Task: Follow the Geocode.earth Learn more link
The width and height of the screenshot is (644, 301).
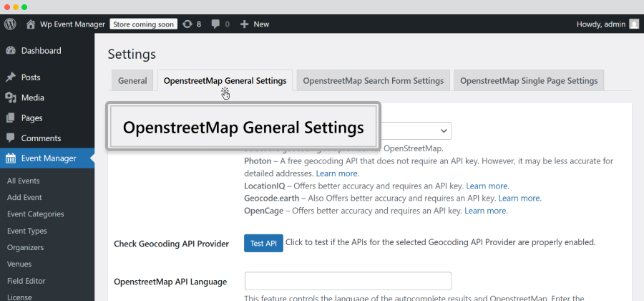Action: (x=519, y=199)
